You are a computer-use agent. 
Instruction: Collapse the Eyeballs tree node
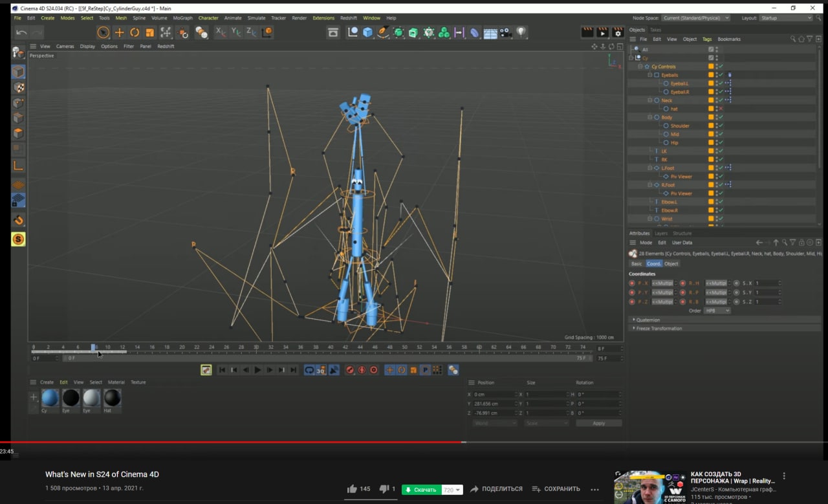point(650,75)
